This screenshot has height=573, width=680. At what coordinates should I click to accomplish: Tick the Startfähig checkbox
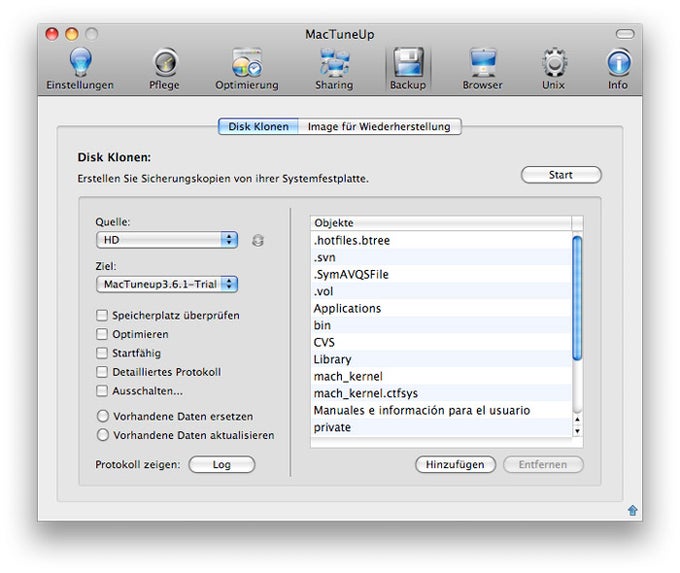click(x=102, y=353)
